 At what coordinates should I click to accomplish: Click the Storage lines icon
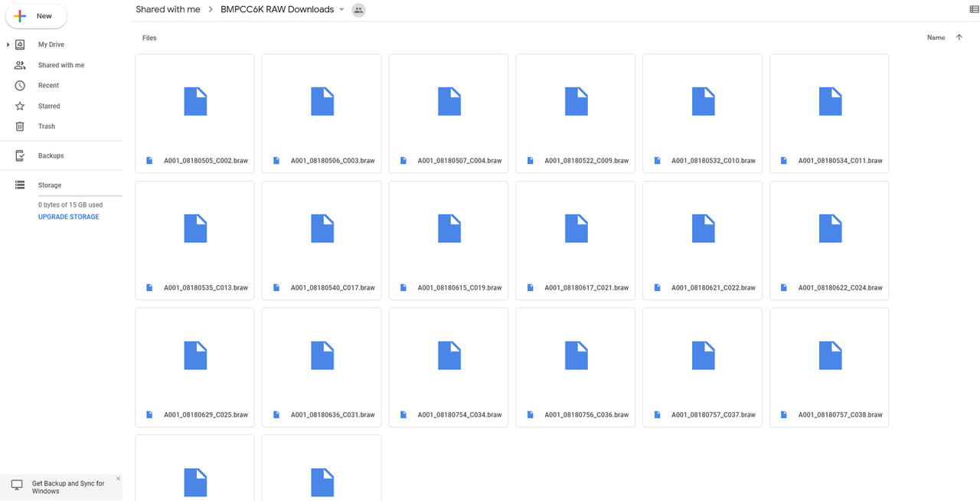click(20, 185)
